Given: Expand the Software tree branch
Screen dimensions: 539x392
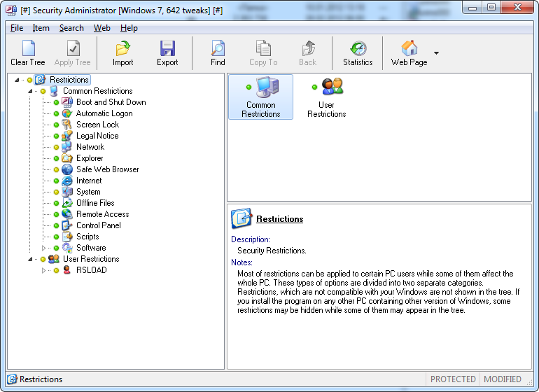Looking at the screenshot, I should 43,248.
